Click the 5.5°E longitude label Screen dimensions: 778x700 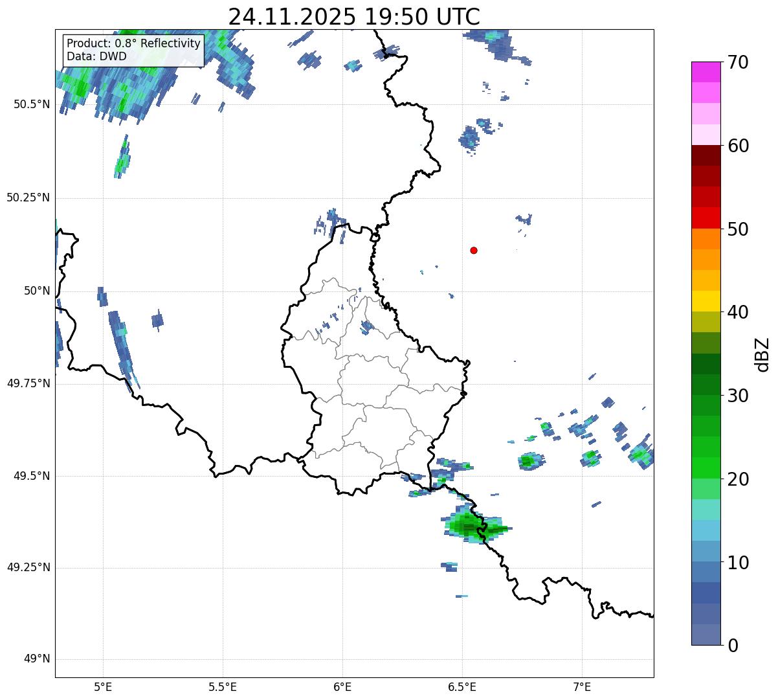tap(223, 686)
